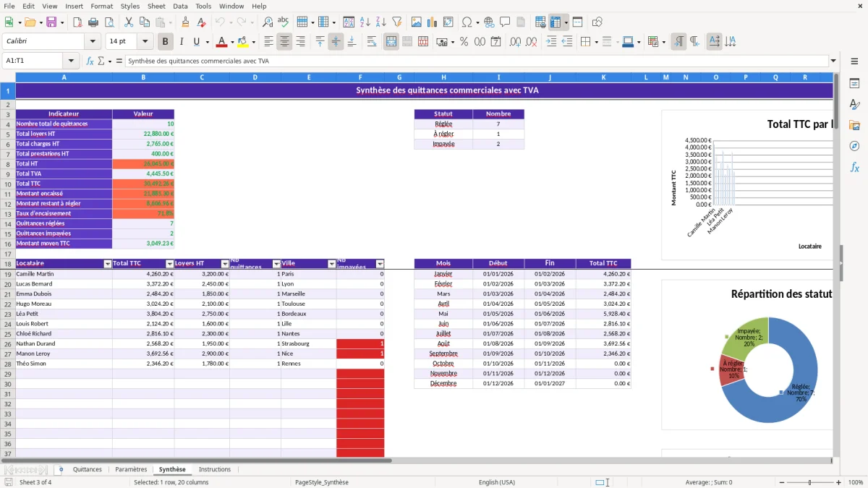
Task: Insert an image from the toolbar
Action: pyautogui.click(x=417, y=22)
